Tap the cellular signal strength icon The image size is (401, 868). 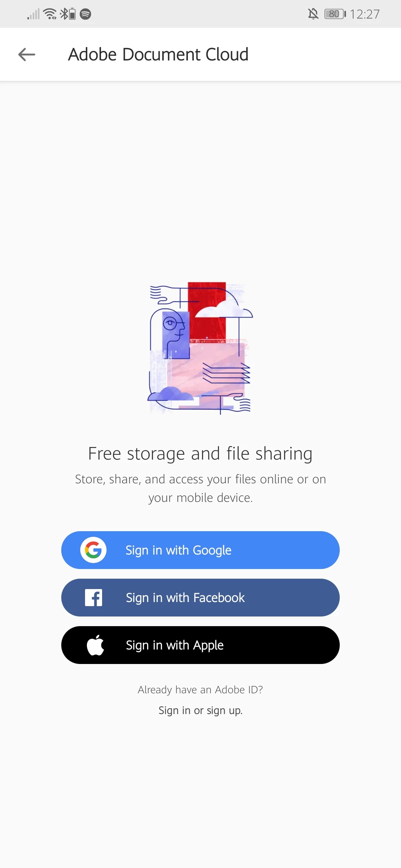tap(33, 14)
